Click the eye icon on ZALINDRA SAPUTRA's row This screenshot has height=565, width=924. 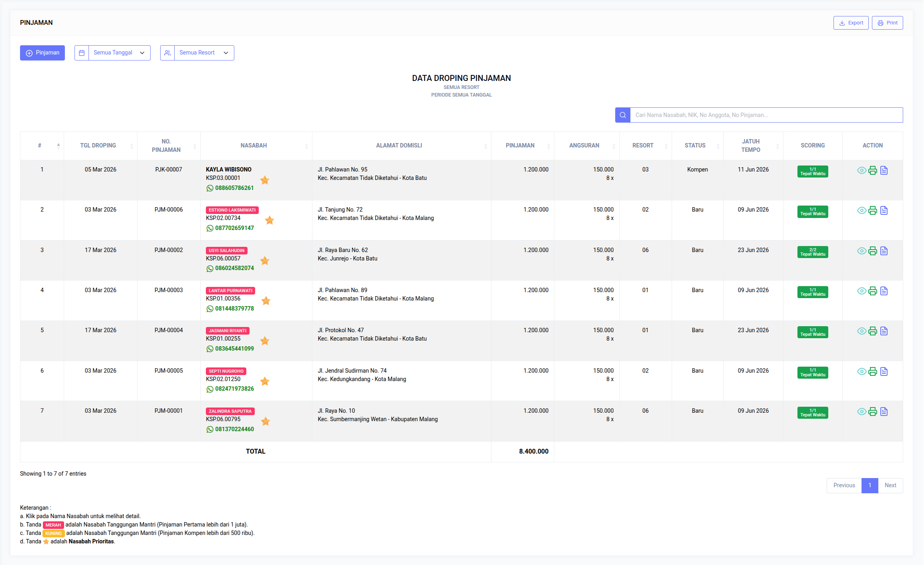point(862,412)
